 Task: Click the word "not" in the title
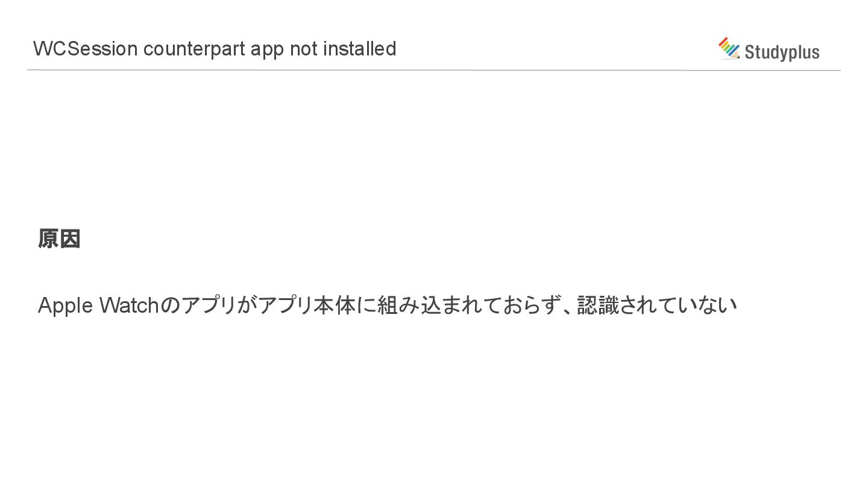click(303, 49)
